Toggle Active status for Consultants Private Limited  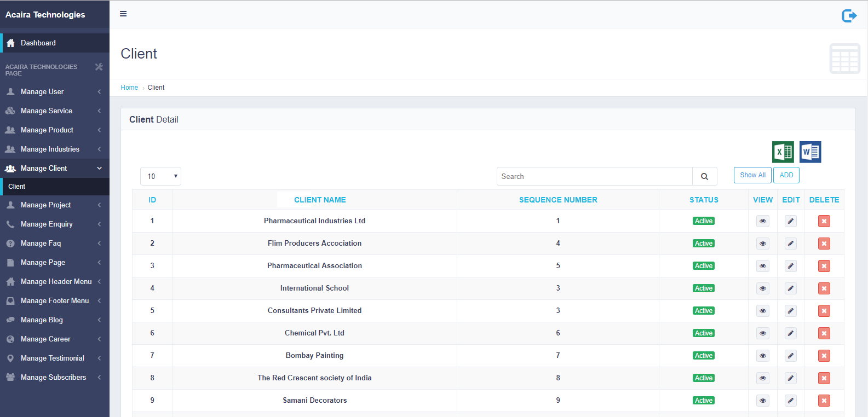pyautogui.click(x=703, y=311)
